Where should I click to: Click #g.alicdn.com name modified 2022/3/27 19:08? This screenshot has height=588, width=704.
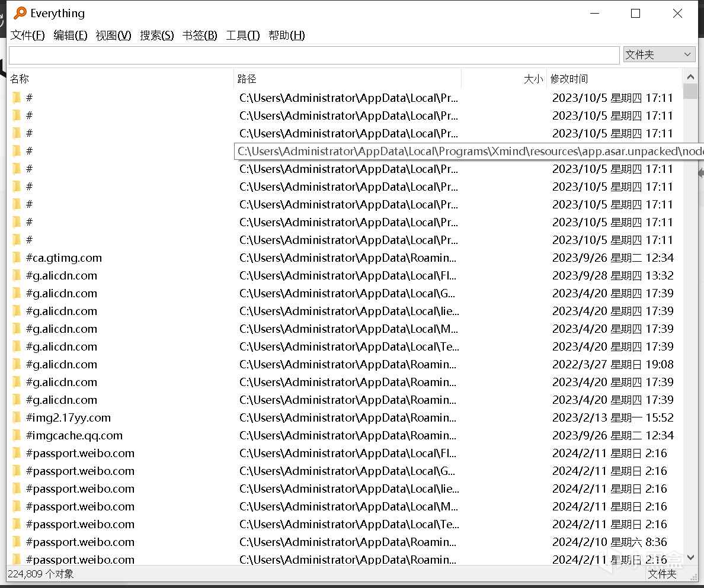62,364
